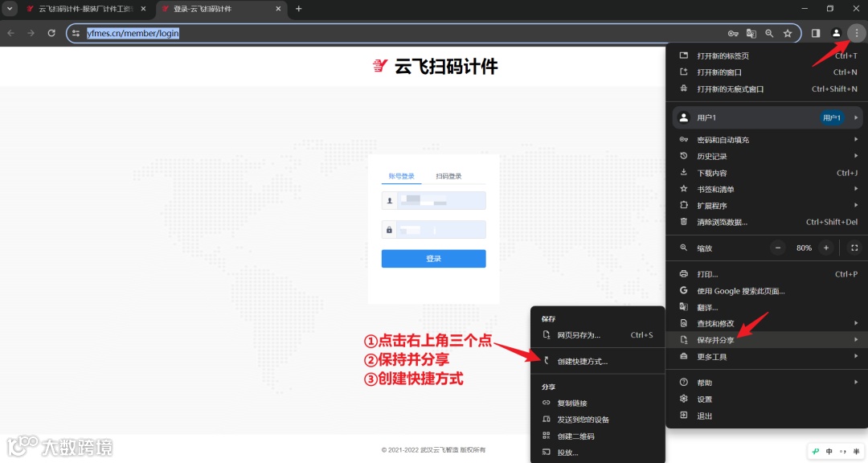Image resolution: width=868 pixels, height=463 pixels.
Task: Choose 清除浏览数据 menu item
Action: [768, 222]
